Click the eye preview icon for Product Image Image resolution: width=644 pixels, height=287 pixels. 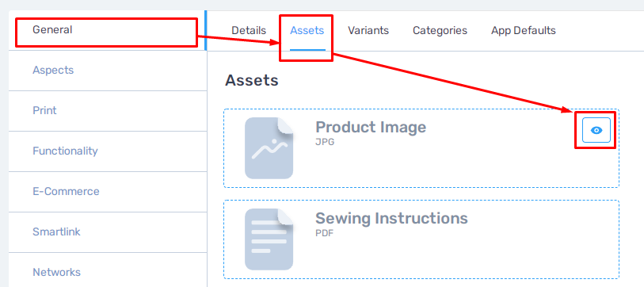[x=596, y=130]
